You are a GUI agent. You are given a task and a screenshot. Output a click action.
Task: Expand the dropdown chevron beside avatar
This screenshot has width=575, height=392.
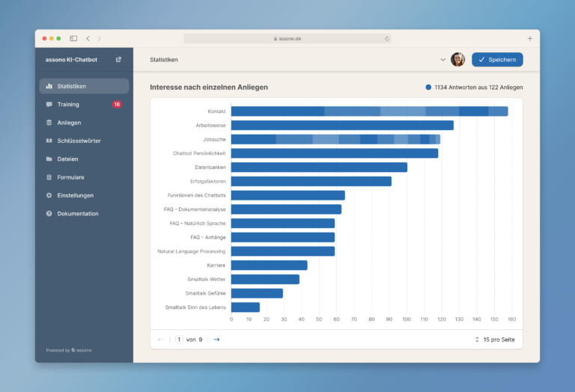(x=443, y=60)
